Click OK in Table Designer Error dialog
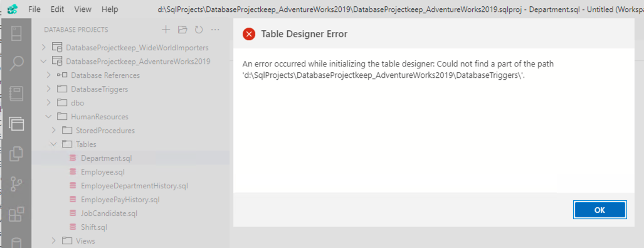This screenshot has height=248, width=644. coord(599,210)
